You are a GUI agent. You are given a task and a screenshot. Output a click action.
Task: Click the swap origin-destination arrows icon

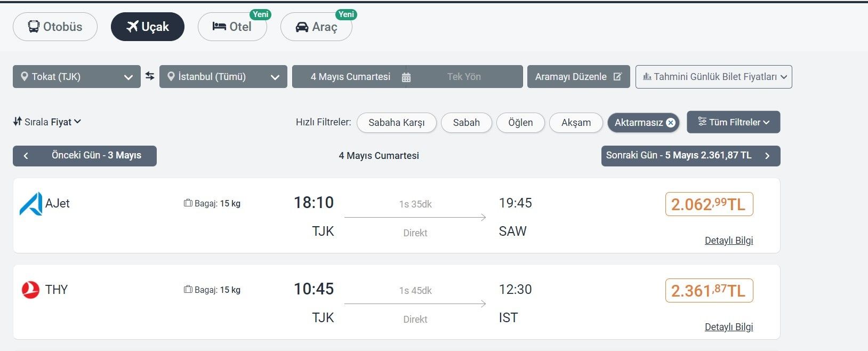[150, 76]
